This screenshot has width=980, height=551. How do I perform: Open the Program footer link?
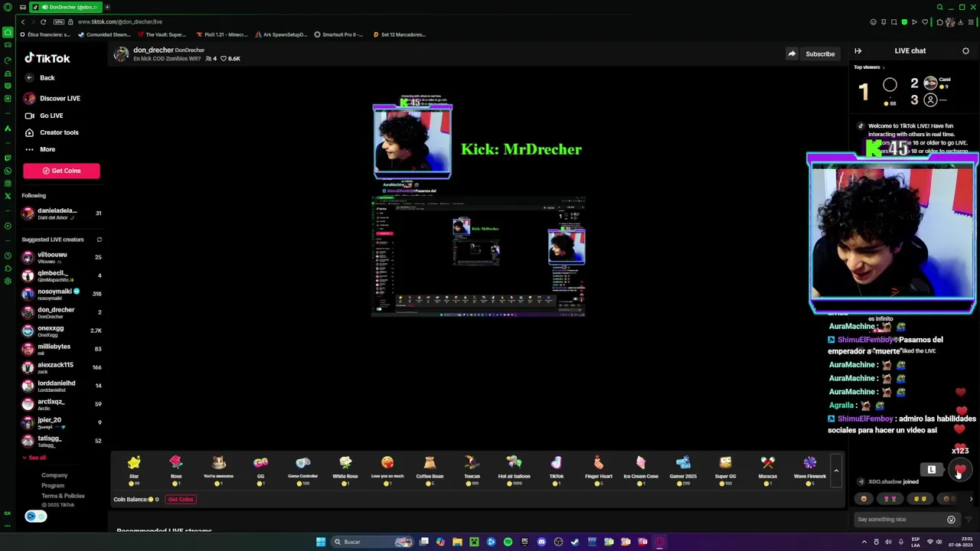53,486
